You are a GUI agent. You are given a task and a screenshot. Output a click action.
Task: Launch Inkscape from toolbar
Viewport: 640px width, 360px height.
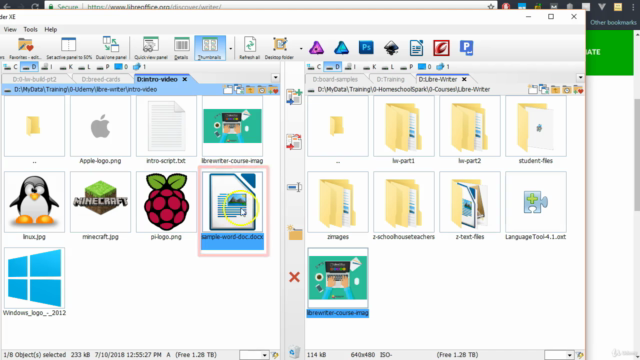point(391,48)
